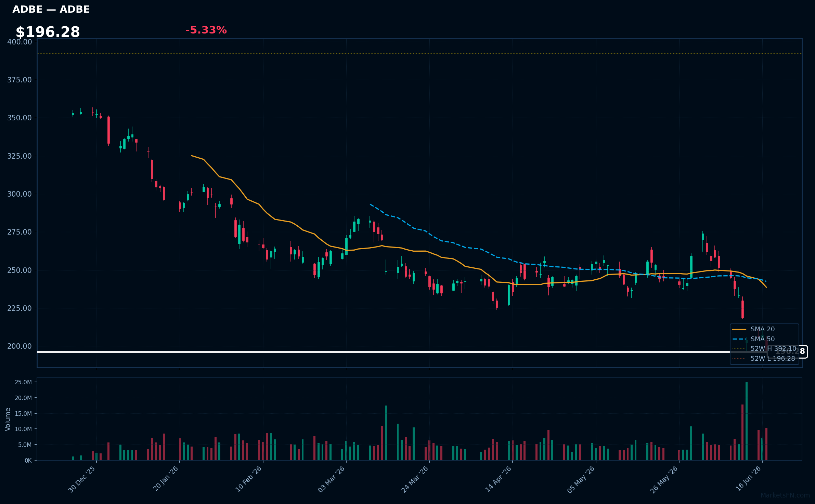Click the $196.28 current price

(48, 32)
